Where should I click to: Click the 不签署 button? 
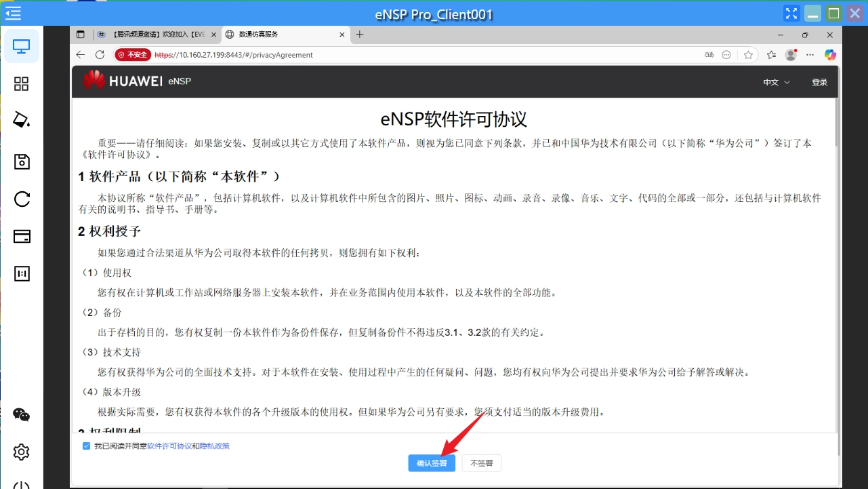pyautogui.click(x=482, y=463)
